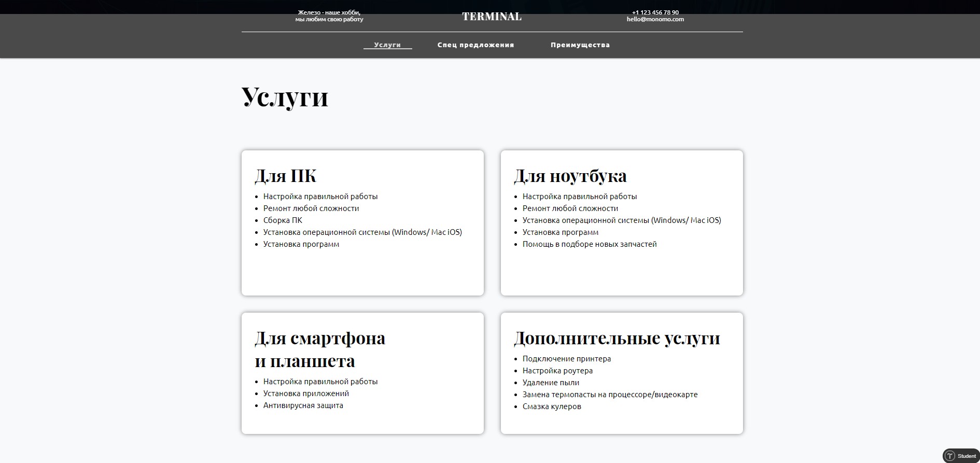This screenshot has height=463, width=980.
Task: Click OS installation item in Для ноутбука card
Action: [x=622, y=220]
